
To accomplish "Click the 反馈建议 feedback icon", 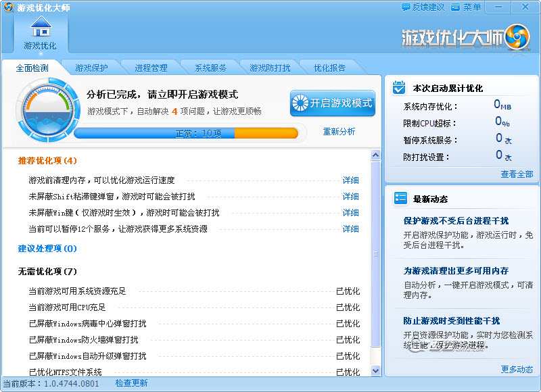I will point(406,7).
